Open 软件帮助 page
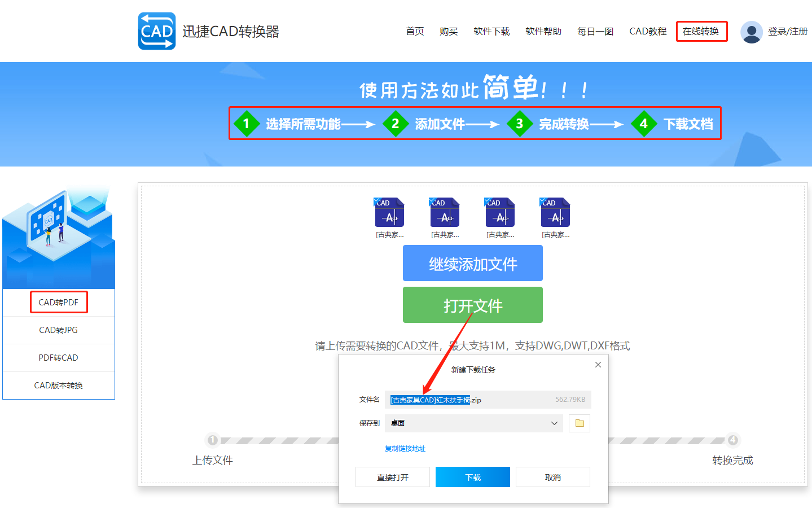 pos(543,32)
